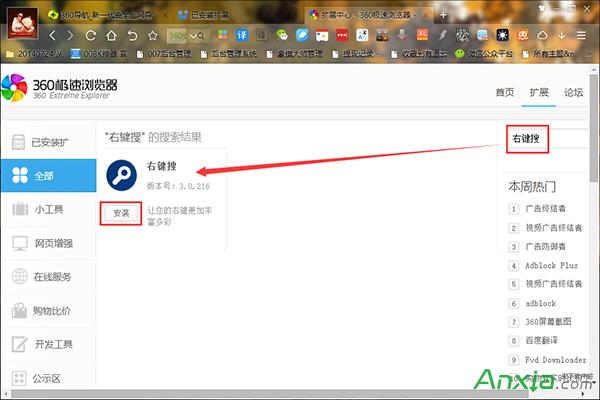Click the user avatar picture
This screenshot has width=600, height=400.
(23, 23)
